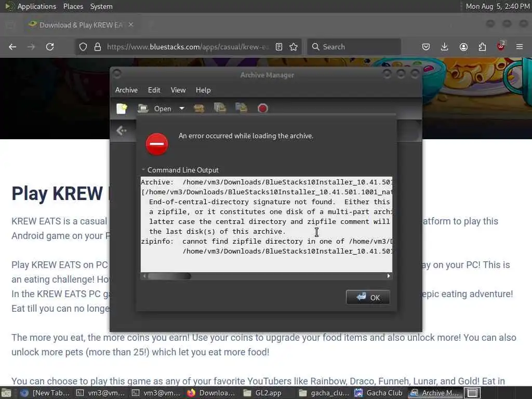
Task: Click the back arrow in Archive Manager
Action: (121, 130)
